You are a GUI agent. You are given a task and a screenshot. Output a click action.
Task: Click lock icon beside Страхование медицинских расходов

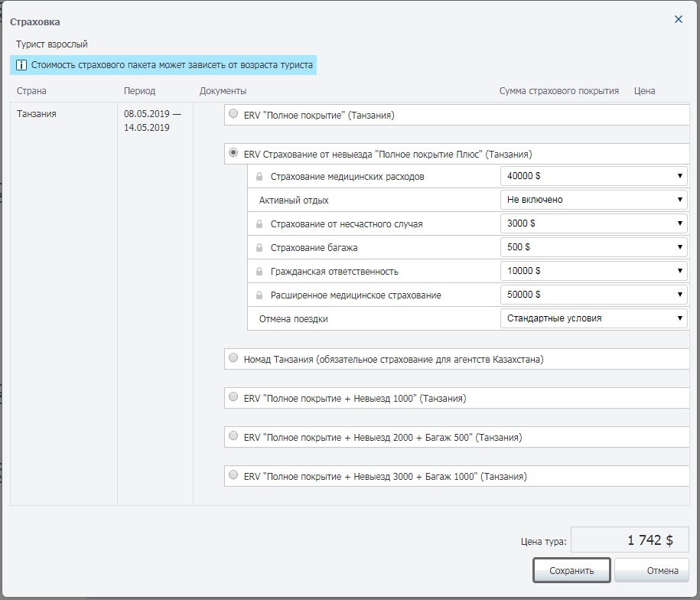[259, 177]
